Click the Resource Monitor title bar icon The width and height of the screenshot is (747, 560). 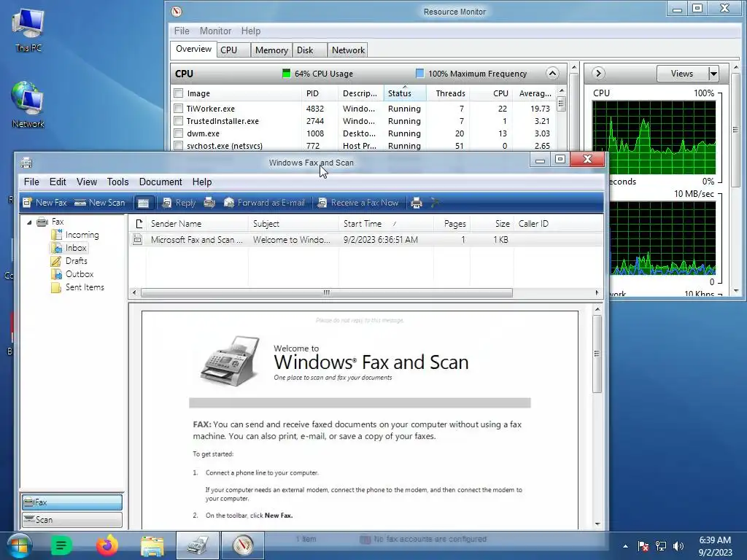pyautogui.click(x=177, y=12)
